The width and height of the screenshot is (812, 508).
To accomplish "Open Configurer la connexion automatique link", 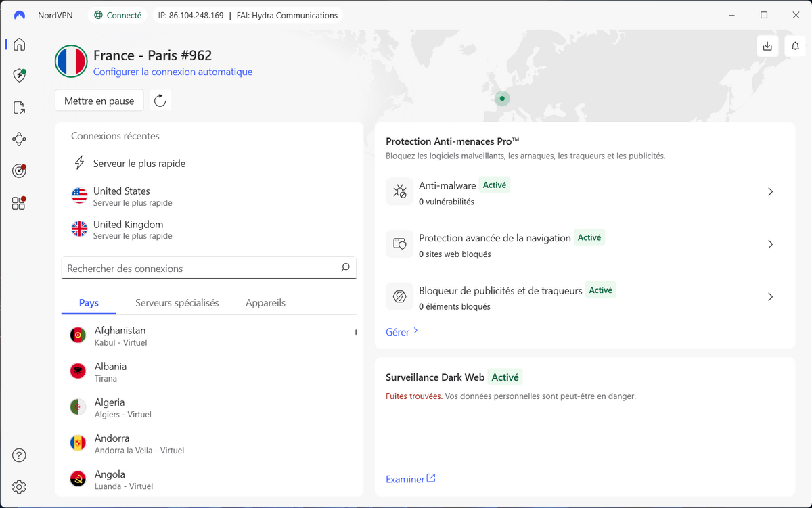I will coord(173,71).
